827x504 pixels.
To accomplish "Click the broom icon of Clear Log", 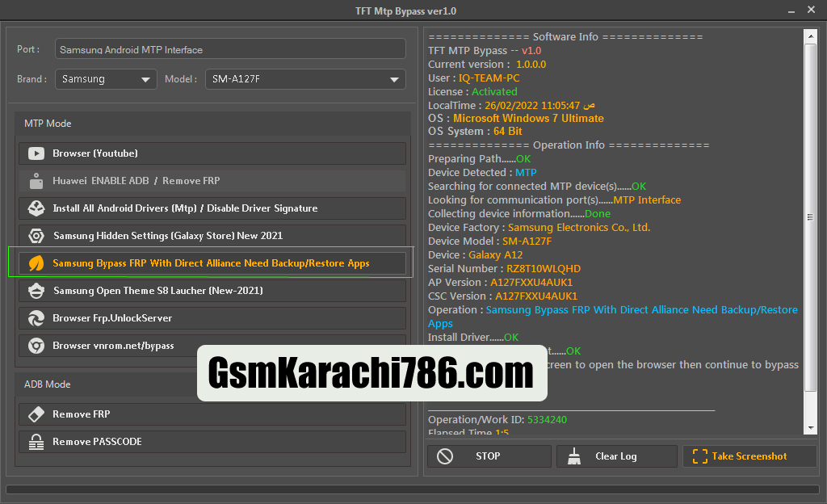I will (x=574, y=456).
